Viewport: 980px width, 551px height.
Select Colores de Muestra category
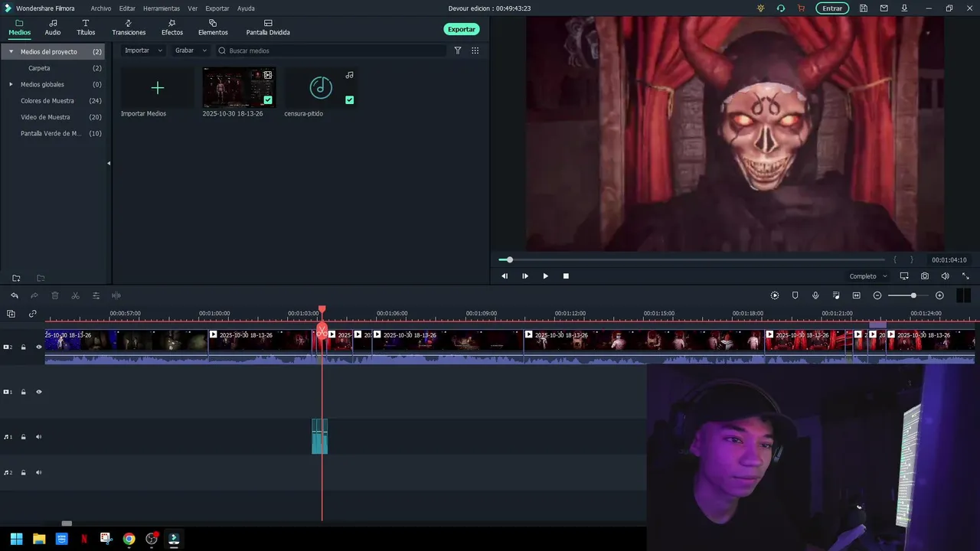point(47,101)
